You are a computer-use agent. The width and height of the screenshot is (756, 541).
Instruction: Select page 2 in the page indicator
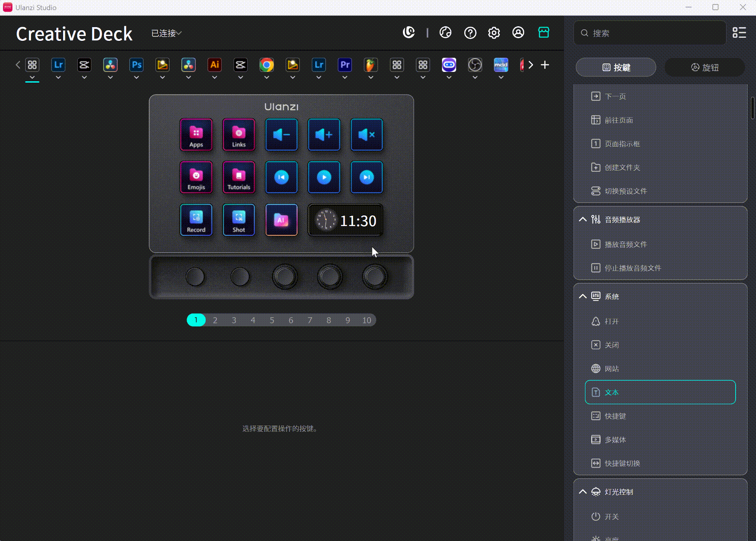(215, 320)
